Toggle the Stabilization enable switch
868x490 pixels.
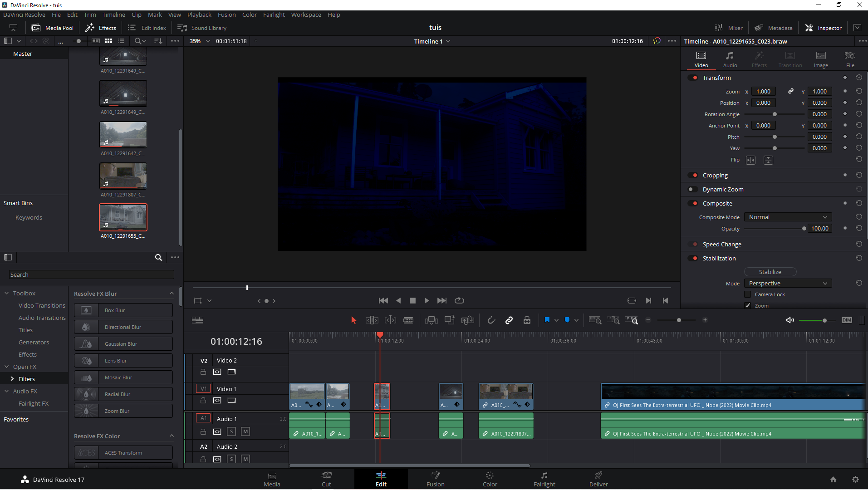coord(693,258)
